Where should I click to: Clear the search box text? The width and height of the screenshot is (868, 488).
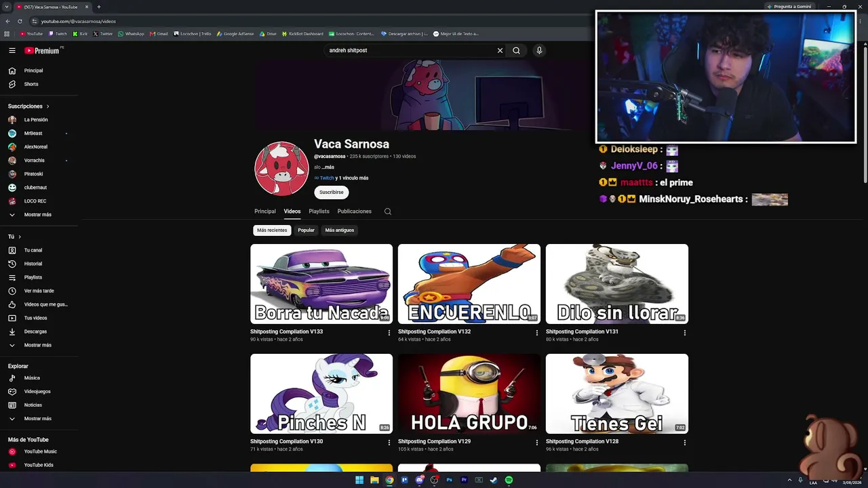[x=500, y=50]
